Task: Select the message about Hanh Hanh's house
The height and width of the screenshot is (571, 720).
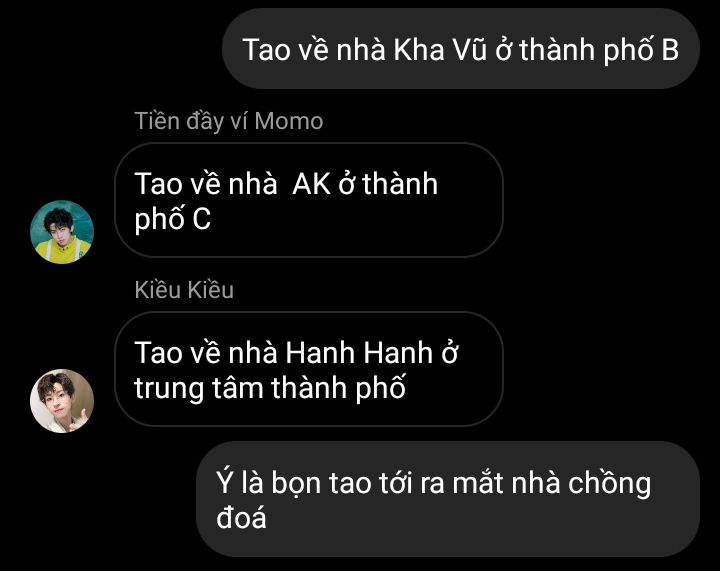Action: point(309,369)
